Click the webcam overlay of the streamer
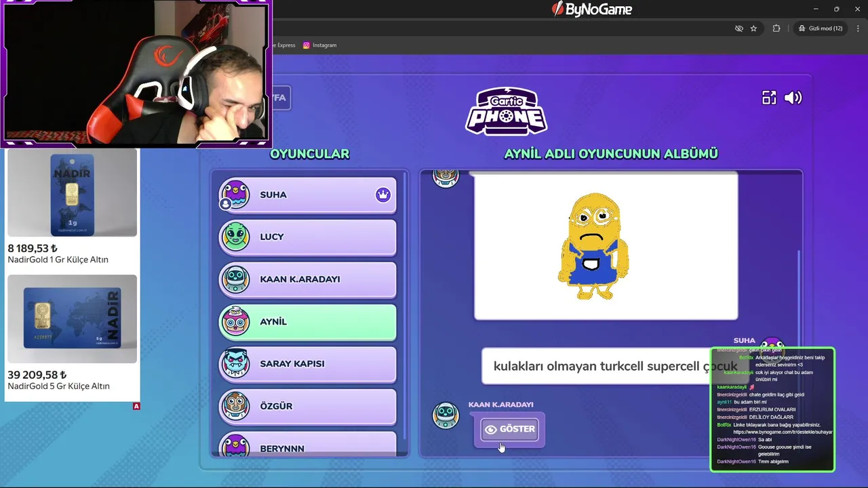868x488 pixels. click(x=136, y=73)
